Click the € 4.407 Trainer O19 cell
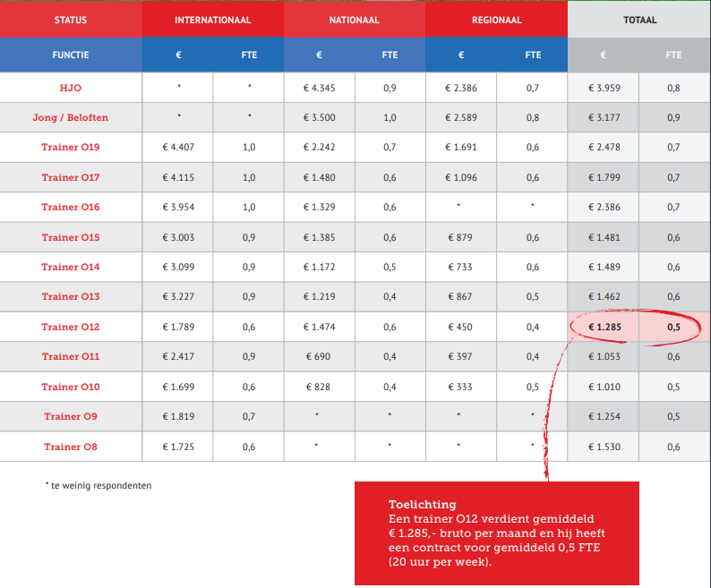This screenshot has width=711, height=588. pos(178,147)
